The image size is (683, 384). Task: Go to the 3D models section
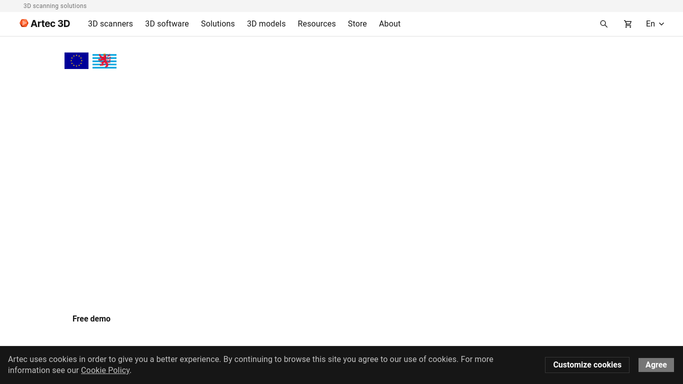click(x=266, y=24)
